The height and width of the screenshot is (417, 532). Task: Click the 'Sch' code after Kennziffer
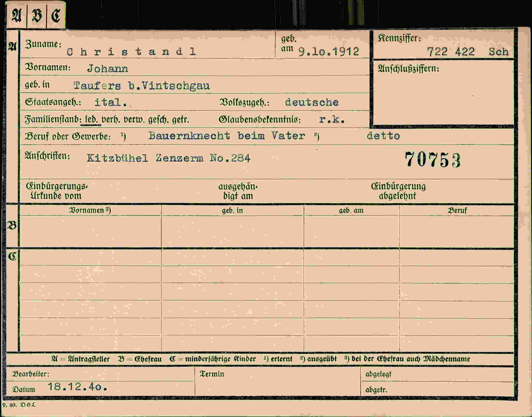tap(498, 52)
